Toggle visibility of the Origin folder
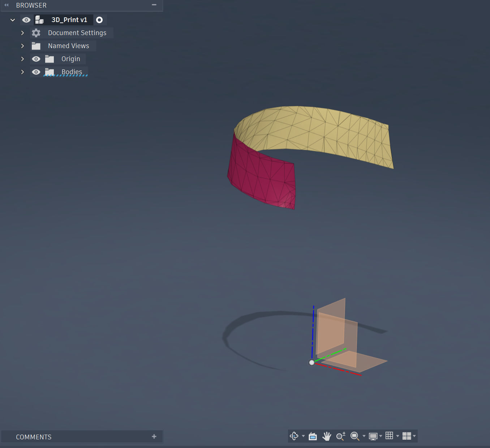 pyautogui.click(x=36, y=59)
